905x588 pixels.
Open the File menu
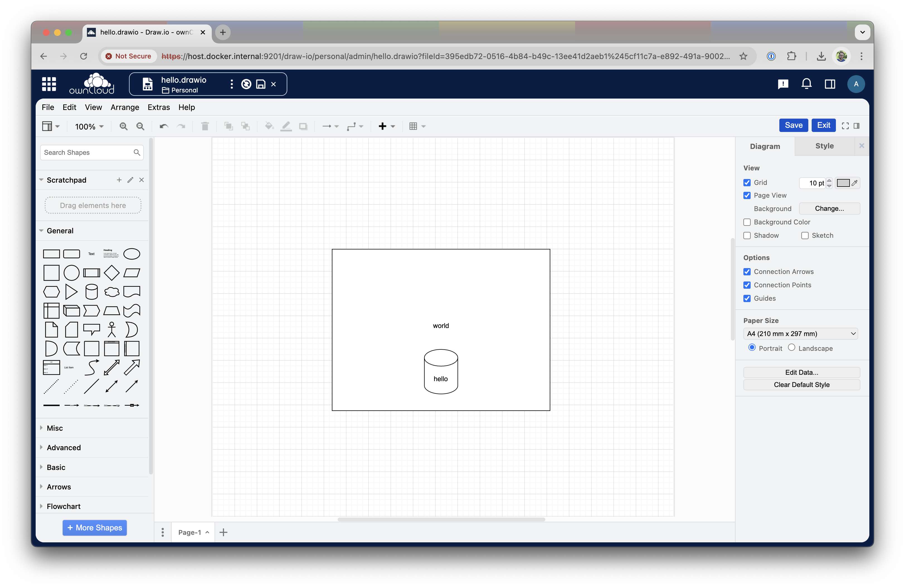click(x=48, y=107)
